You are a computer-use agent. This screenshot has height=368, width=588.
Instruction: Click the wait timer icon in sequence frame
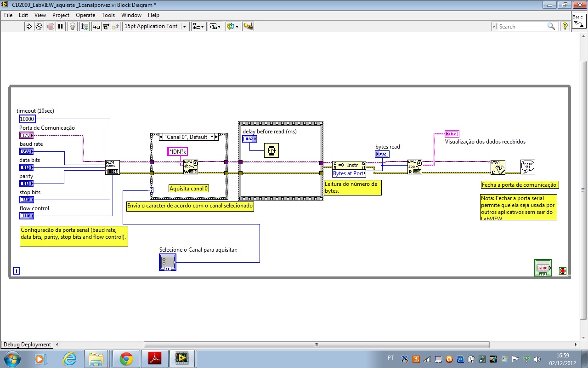(x=271, y=150)
